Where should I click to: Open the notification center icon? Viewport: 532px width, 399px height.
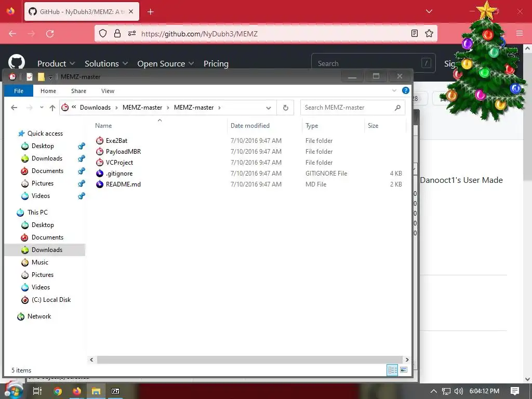(515, 391)
